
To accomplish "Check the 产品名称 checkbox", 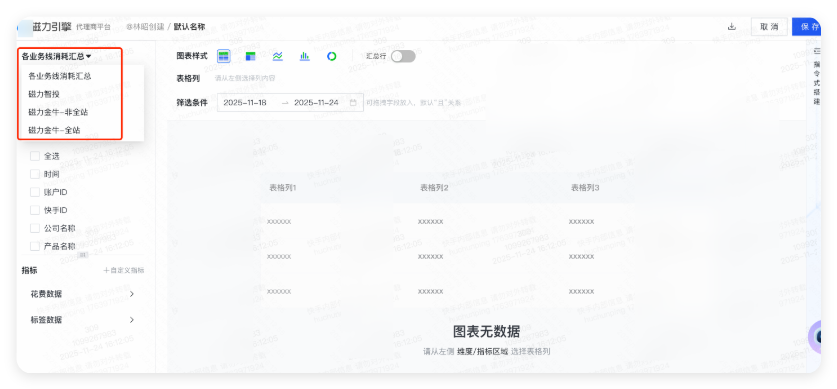I will click(35, 247).
